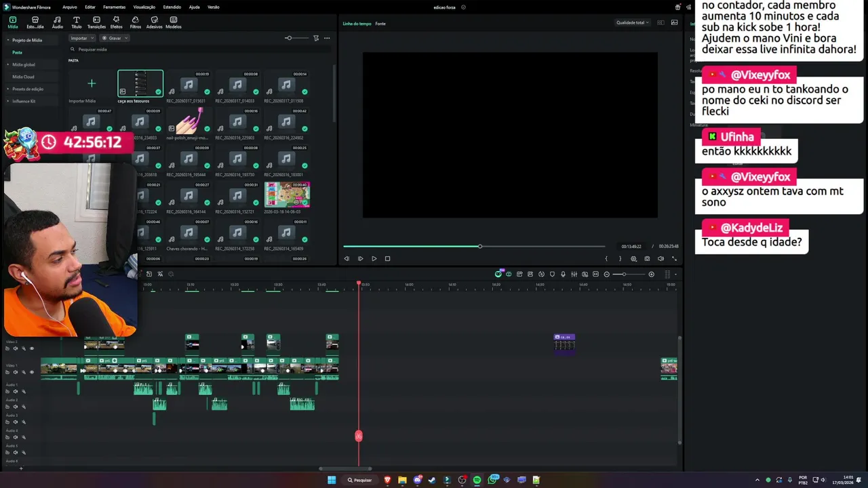The image size is (868, 488).
Task: Open timeline layout options dropdown arrow
Action: [675, 274]
